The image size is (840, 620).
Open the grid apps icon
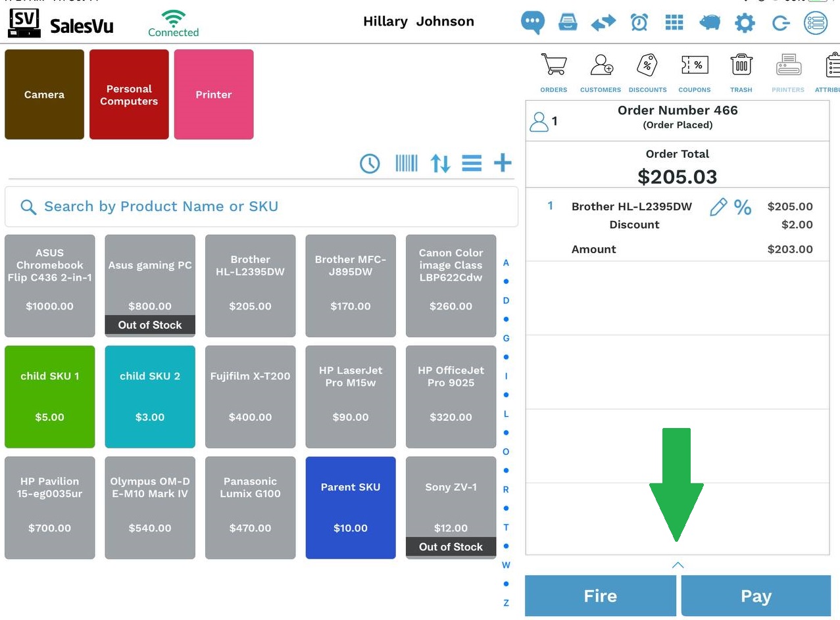[x=674, y=22]
